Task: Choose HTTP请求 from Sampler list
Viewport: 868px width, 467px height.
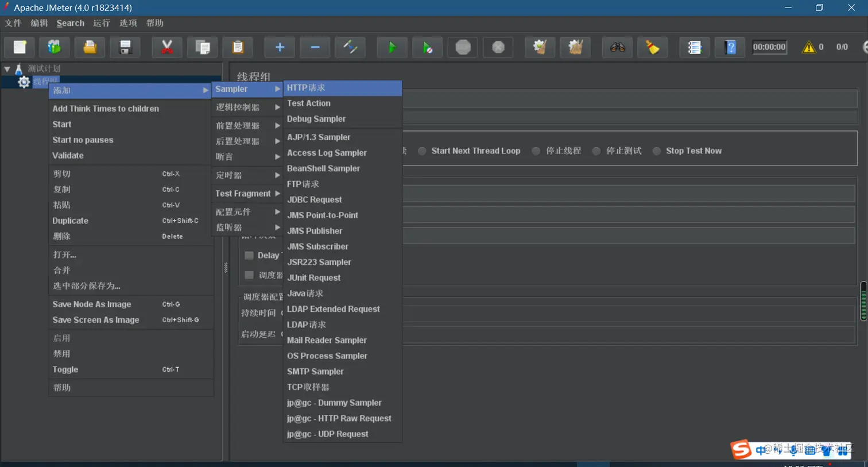Action: pos(343,88)
